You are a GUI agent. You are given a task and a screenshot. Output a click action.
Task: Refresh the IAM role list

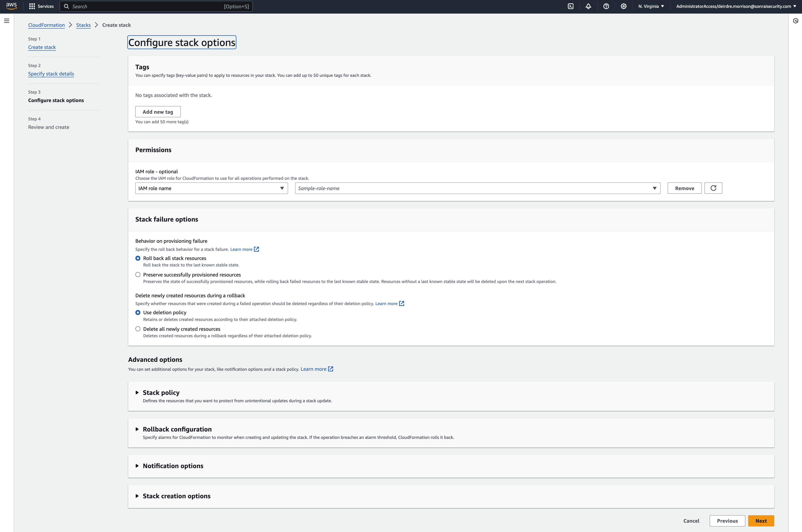(x=713, y=188)
